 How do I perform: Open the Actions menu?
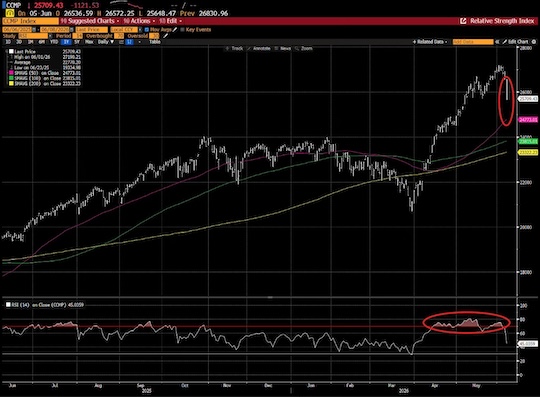139,21
